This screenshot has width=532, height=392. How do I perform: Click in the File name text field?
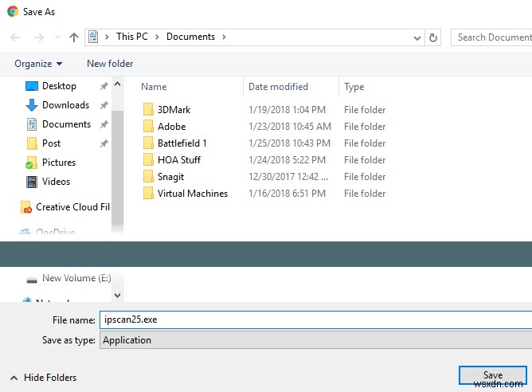pos(315,319)
